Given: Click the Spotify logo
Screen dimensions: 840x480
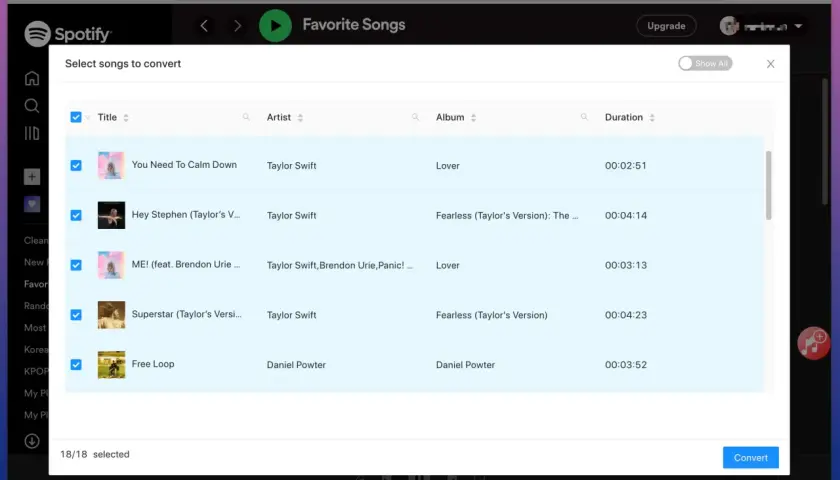Looking at the screenshot, I should click(68, 34).
